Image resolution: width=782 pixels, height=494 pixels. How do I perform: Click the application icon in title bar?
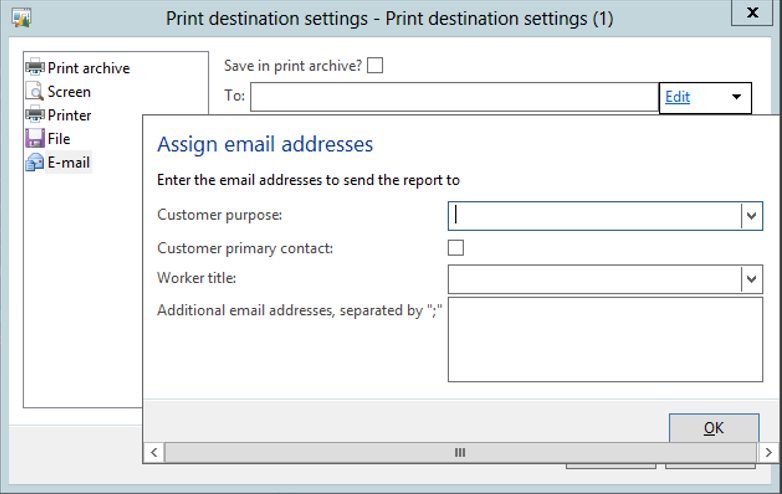tap(21, 18)
